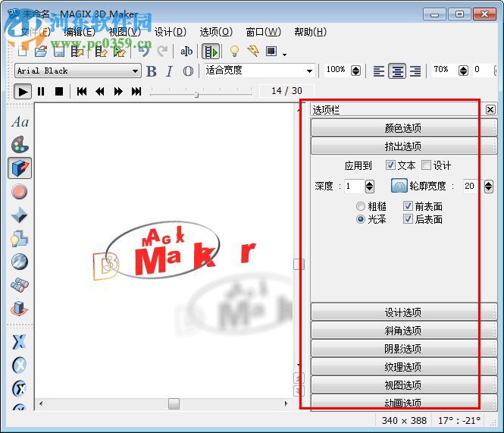
Task: Toggle Italic text style
Action: coord(170,71)
